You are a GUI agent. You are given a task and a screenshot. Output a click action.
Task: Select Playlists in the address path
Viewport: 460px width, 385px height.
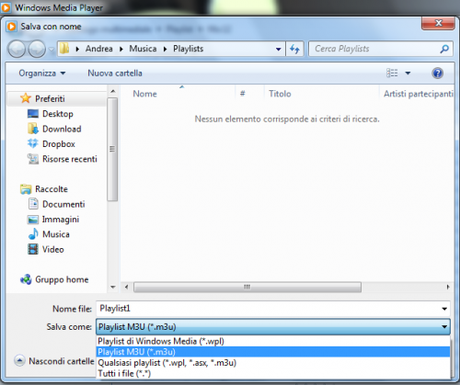(188, 49)
